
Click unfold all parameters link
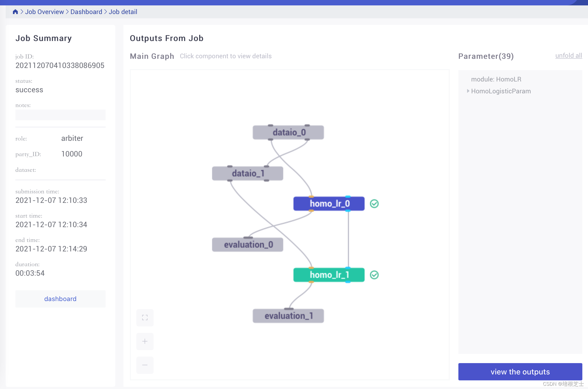(569, 56)
